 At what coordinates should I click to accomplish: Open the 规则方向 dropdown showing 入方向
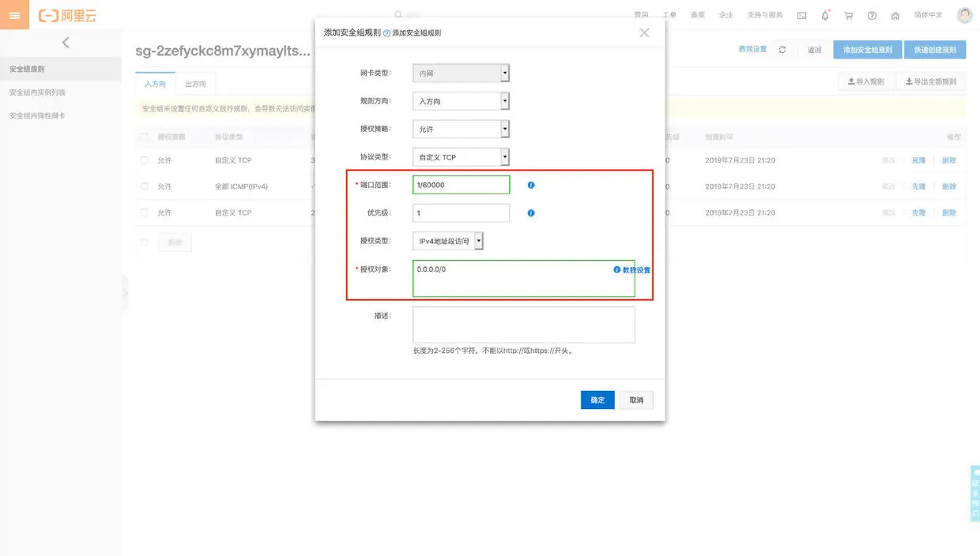(x=461, y=101)
